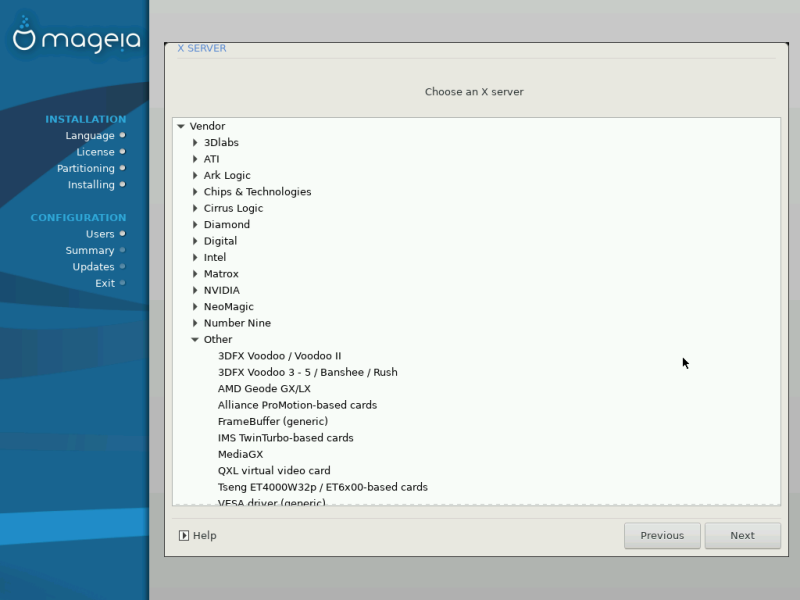Click the Next button

click(x=742, y=535)
